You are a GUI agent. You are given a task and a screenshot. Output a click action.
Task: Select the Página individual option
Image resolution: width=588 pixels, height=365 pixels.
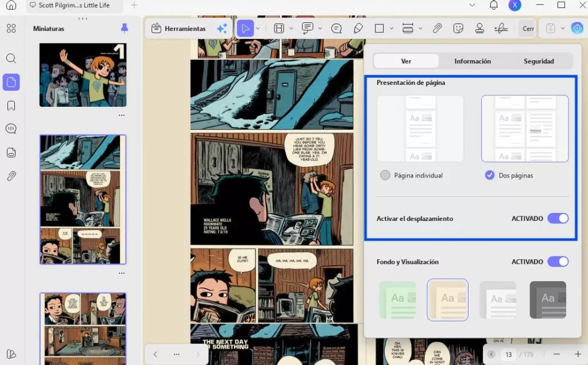[x=385, y=176]
